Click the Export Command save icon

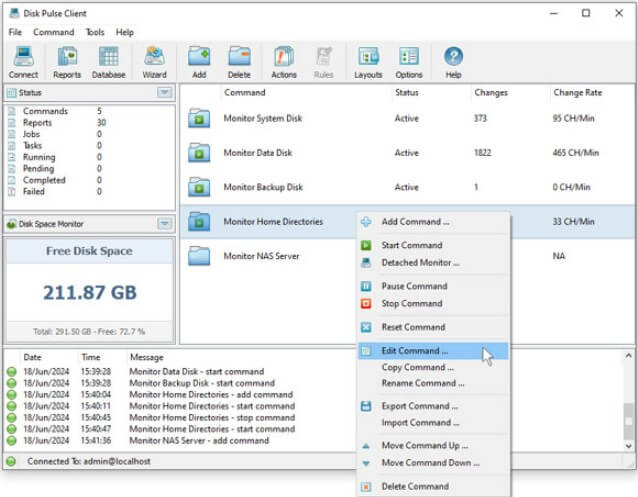[x=366, y=406]
